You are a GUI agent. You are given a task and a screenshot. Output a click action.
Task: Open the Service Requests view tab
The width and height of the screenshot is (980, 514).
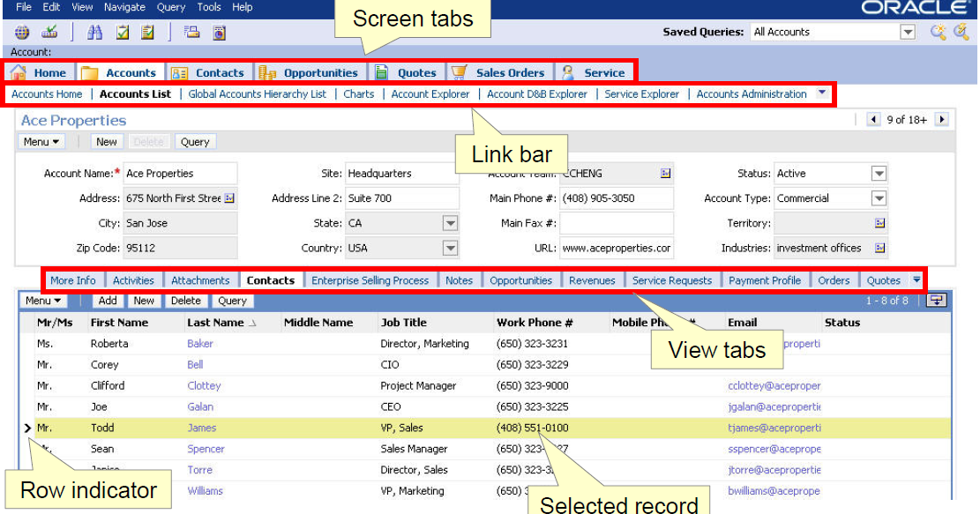coord(672,280)
